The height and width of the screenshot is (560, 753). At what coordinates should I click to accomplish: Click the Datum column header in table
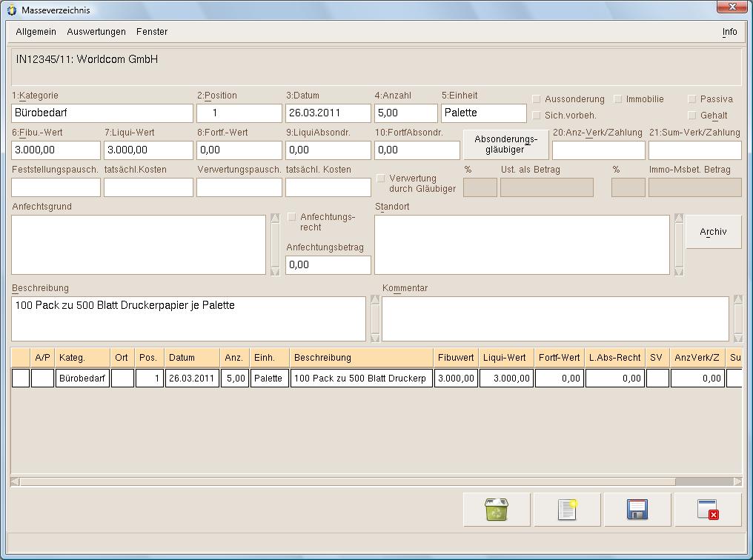[192, 358]
